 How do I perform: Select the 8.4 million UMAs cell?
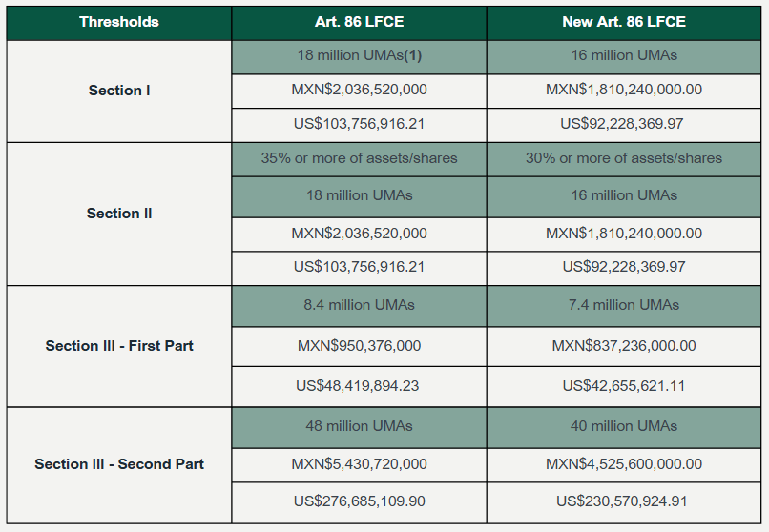359,305
